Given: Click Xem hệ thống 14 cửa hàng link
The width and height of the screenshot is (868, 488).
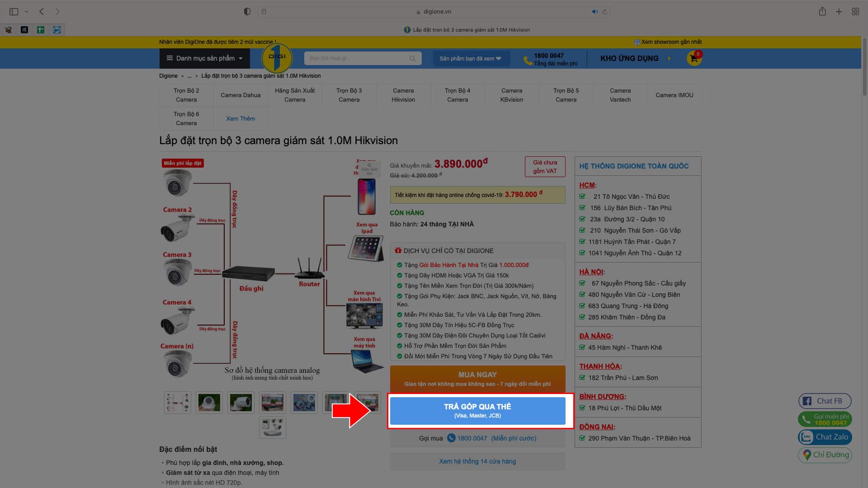Looking at the screenshot, I should [x=477, y=461].
